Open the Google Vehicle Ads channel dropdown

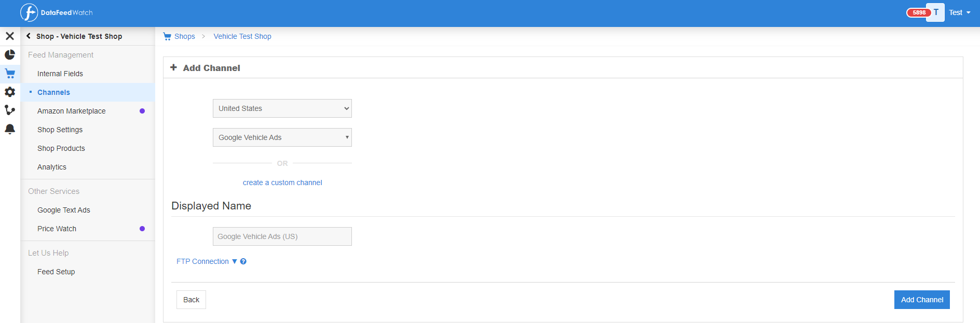pyautogui.click(x=282, y=137)
